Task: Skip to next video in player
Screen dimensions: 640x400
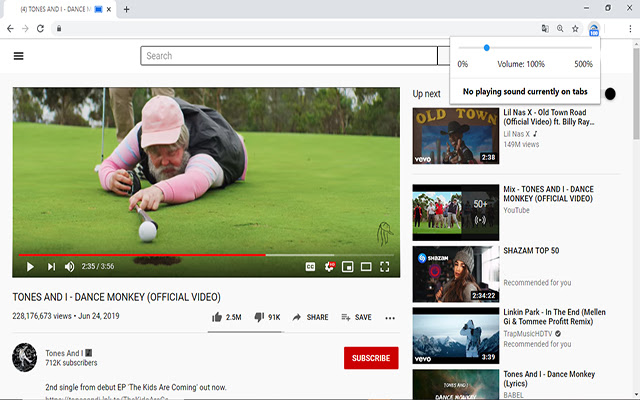Action: pos(51,267)
